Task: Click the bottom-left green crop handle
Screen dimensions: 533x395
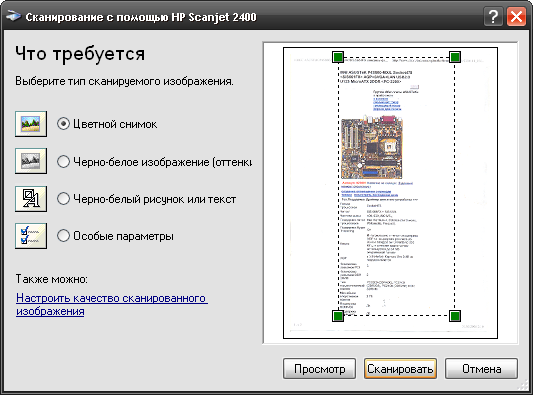Action: pos(338,316)
